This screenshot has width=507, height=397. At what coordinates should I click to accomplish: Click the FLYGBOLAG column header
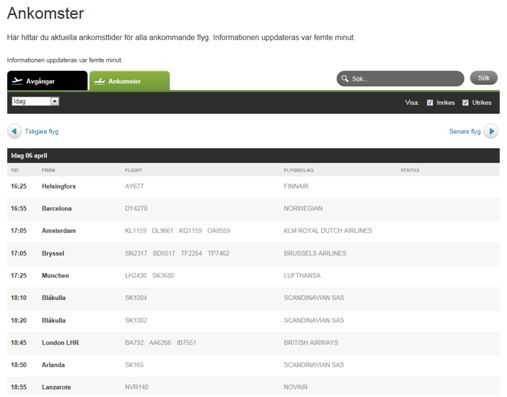click(299, 170)
